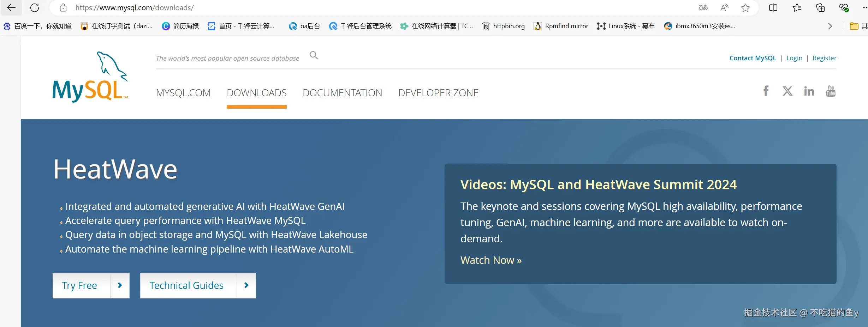Open the other favorites folder
Image resolution: width=868 pixels, height=327 pixels.
(858, 26)
